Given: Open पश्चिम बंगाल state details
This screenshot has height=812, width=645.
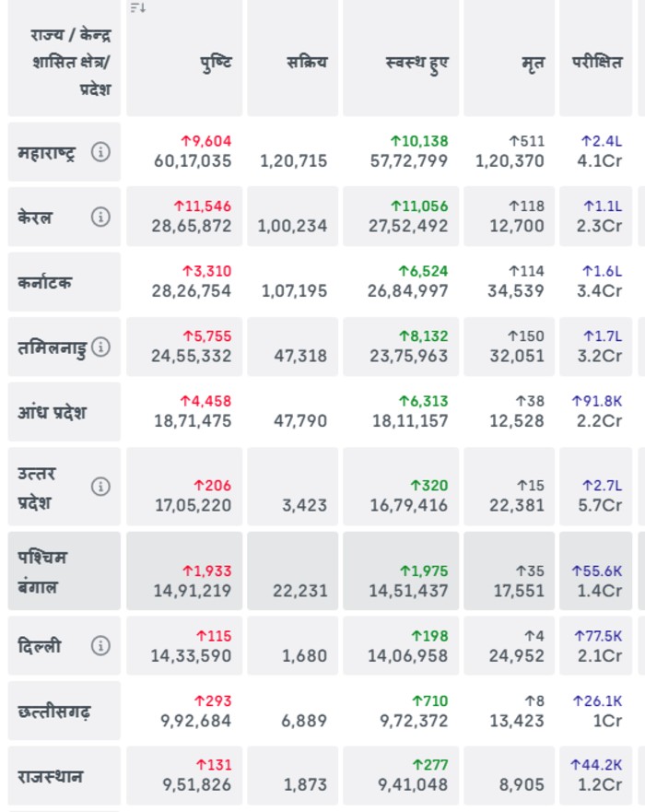Looking at the screenshot, I should 42,571.
